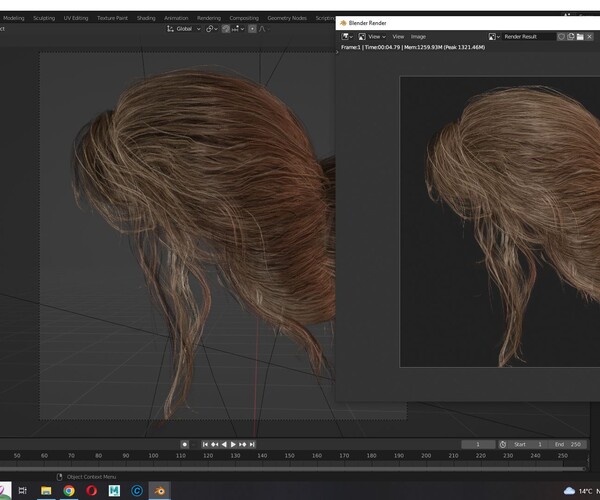Viewport: 600px width, 500px height.
Task: Open the Geometry Nodes workspace tab
Action: pyautogui.click(x=287, y=18)
